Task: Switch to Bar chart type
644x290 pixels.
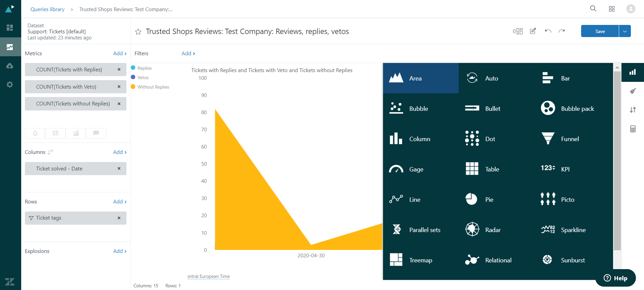Action: [x=572, y=78]
